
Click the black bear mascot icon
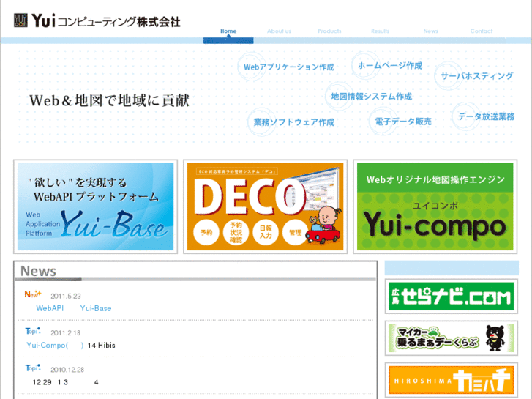tap(495, 338)
